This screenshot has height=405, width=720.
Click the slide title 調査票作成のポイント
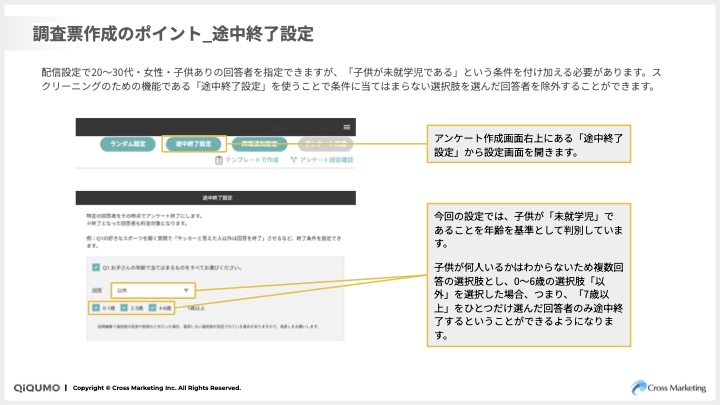pos(173,35)
